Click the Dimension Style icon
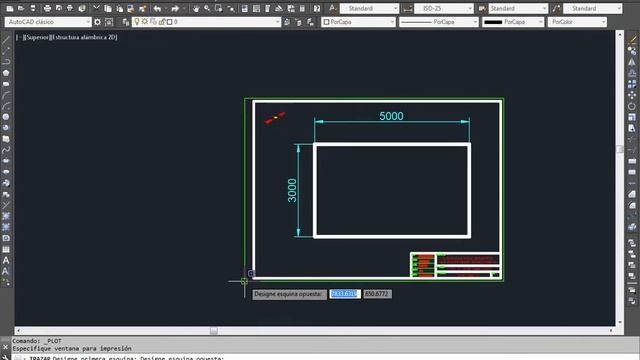Viewport: 640px width, 360px height. click(x=407, y=8)
